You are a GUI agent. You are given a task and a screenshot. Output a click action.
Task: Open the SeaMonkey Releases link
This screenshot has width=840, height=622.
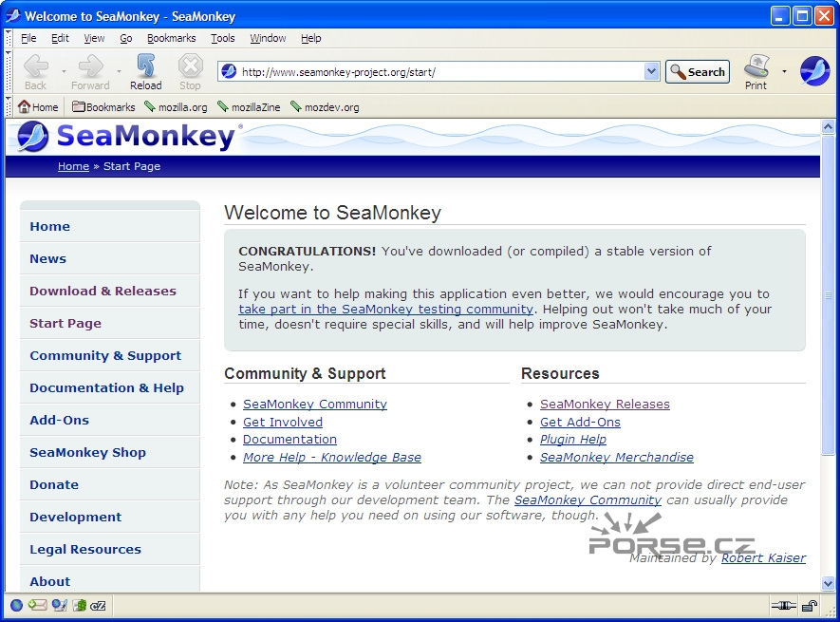point(605,404)
